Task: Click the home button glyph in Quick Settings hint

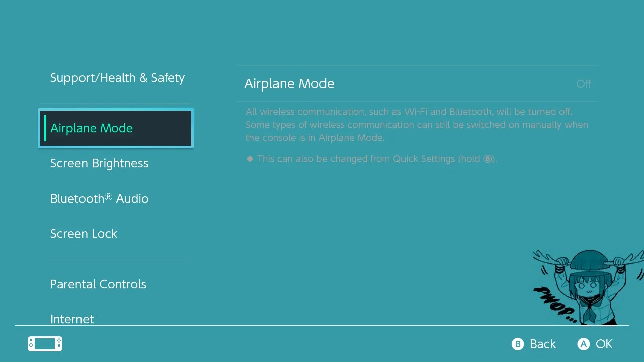Action: tap(487, 159)
